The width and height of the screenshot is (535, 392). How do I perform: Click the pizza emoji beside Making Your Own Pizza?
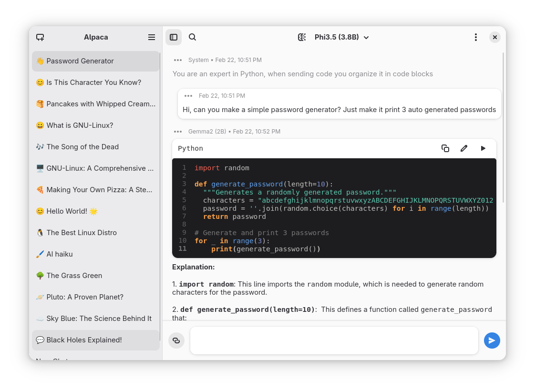[40, 190]
